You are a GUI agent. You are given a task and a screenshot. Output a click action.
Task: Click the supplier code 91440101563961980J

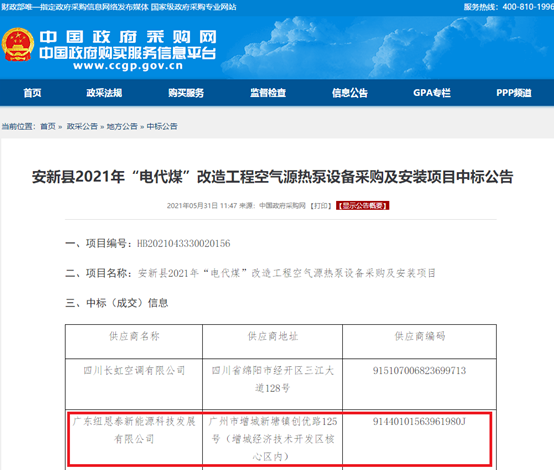tap(419, 422)
